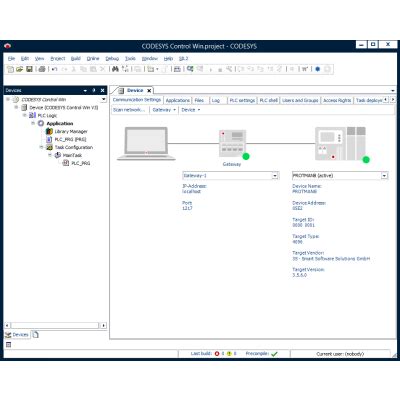
Task: Collapse the CODESYS Control Win root node
Action: tap(8, 99)
